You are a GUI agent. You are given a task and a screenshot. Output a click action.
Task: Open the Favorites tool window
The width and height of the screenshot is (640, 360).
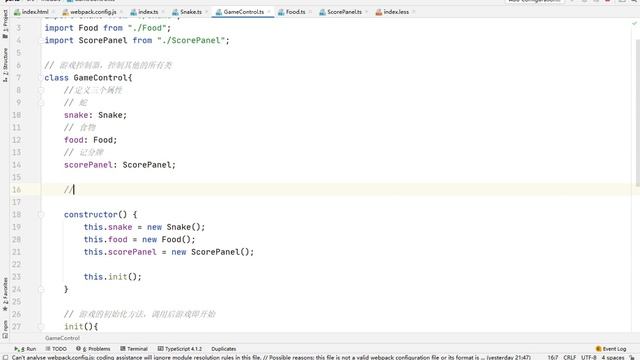pos(5,295)
